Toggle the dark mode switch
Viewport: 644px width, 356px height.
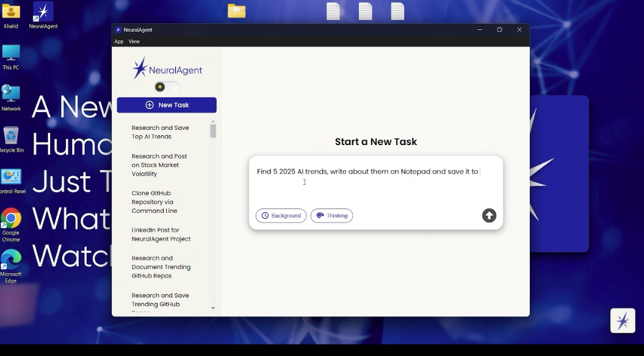[x=166, y=87]
